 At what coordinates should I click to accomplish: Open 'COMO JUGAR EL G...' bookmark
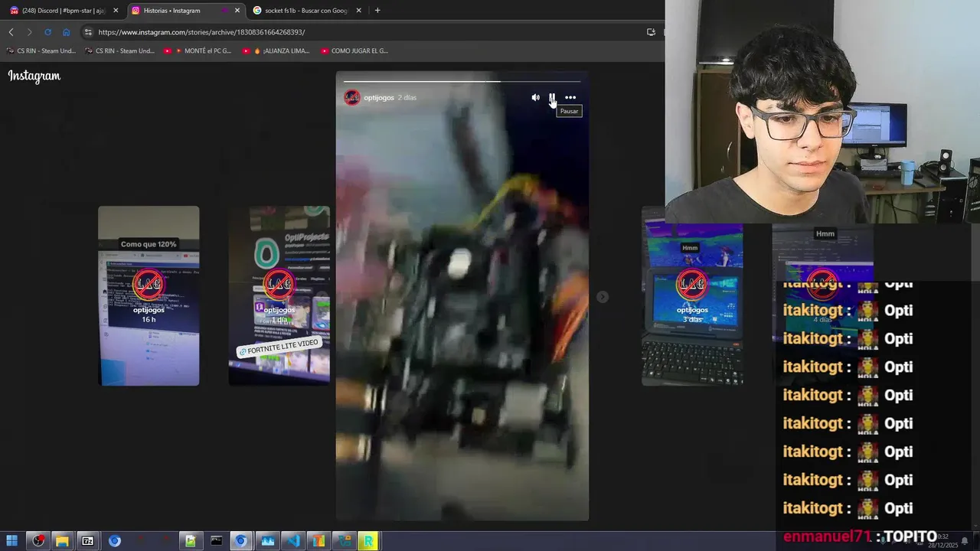[x=354, y=51]
